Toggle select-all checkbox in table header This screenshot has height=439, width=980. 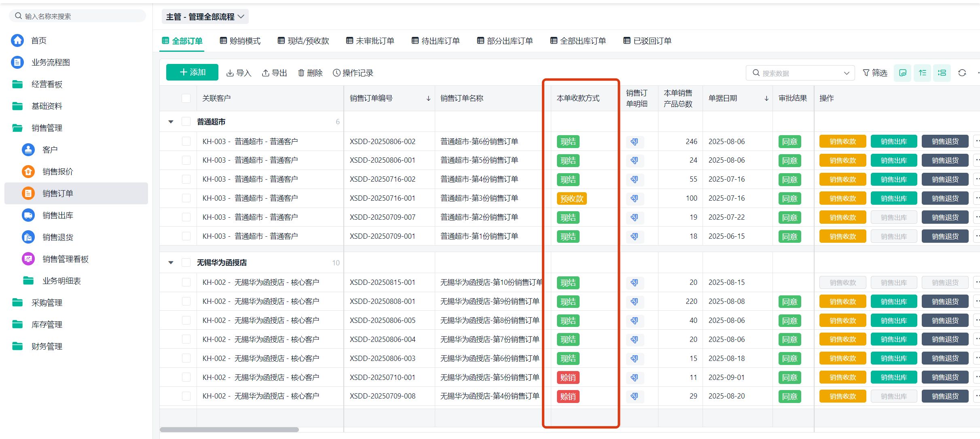click(186, 98)
